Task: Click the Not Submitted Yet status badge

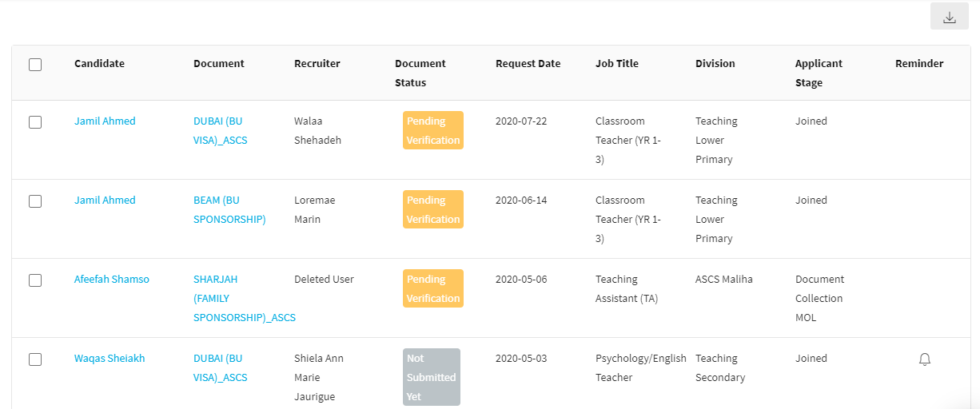Action: coord(431,377)
